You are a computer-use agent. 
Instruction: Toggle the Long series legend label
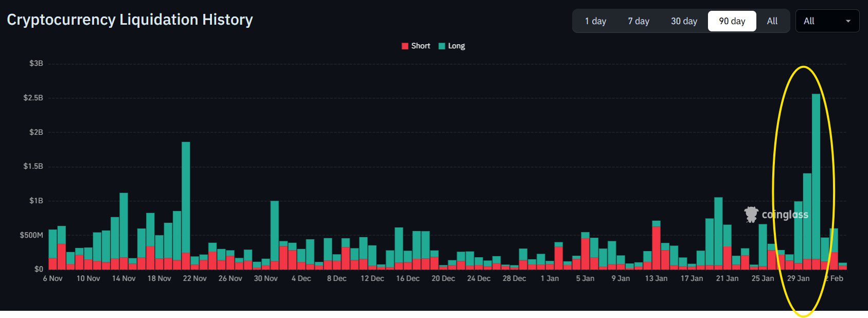[x=456, y=46]
